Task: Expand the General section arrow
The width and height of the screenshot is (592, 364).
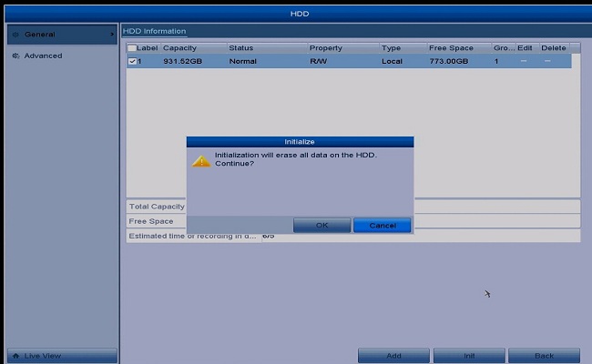Action: point(111,35)
